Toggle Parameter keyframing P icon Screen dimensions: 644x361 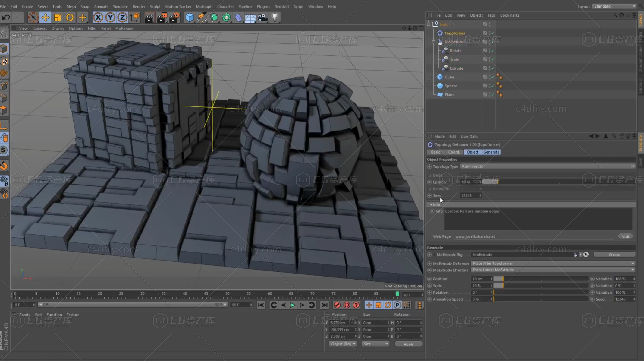pyautogui.click(x=397, y=305)
